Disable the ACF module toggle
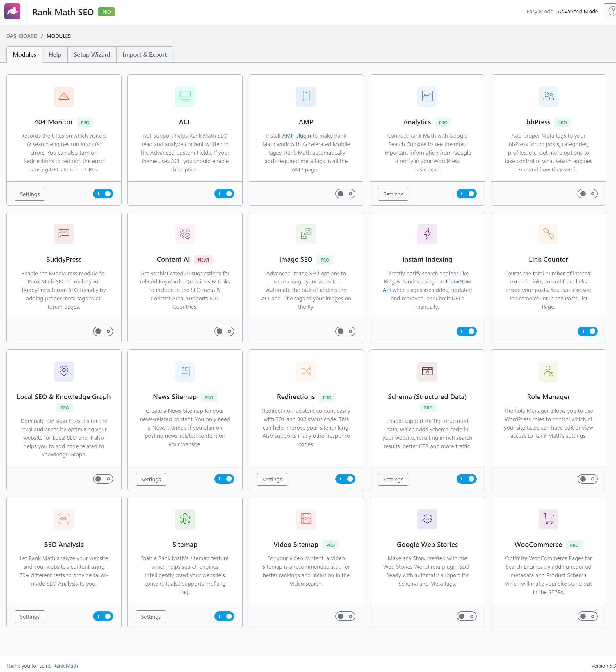Screen dimensions: 616x672 click(x=224, y=194)
